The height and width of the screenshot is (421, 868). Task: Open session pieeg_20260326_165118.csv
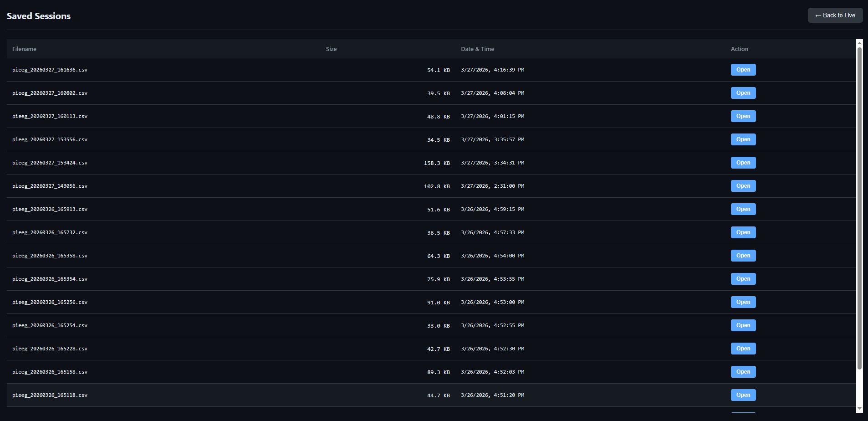click(x=743, y=395)
